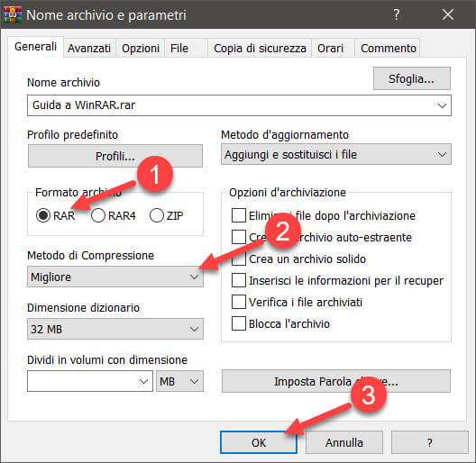Open the Commento tab
Image resolution: width=476 pixels, height=463 pixels.
(x=388, y=48)
